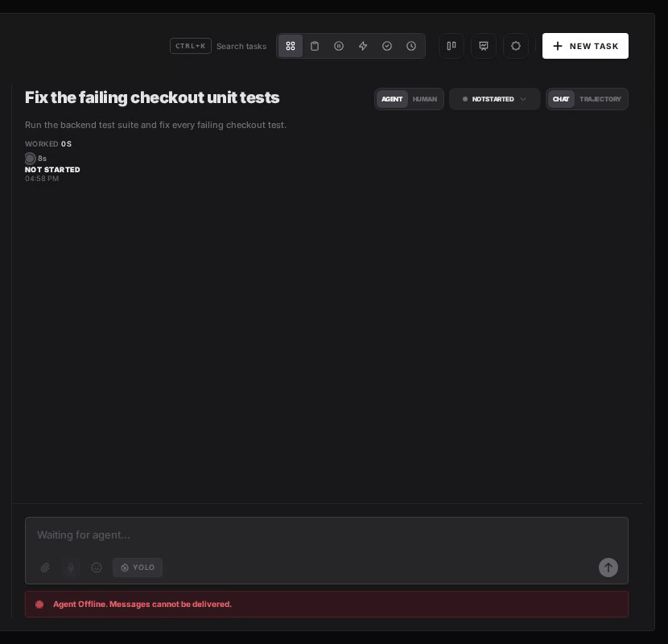Open the settings gear icon
The width and height of the screenshot is (668, 644).
point(516,46)
